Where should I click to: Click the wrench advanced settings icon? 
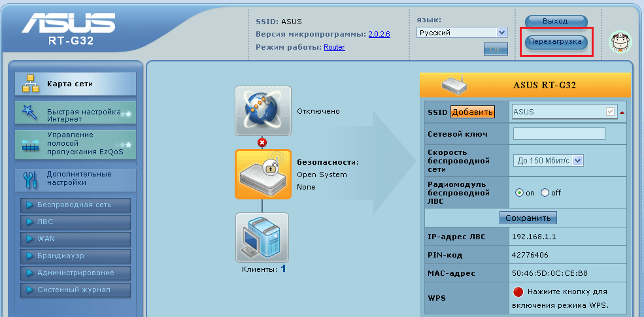(x=30, y=180)
